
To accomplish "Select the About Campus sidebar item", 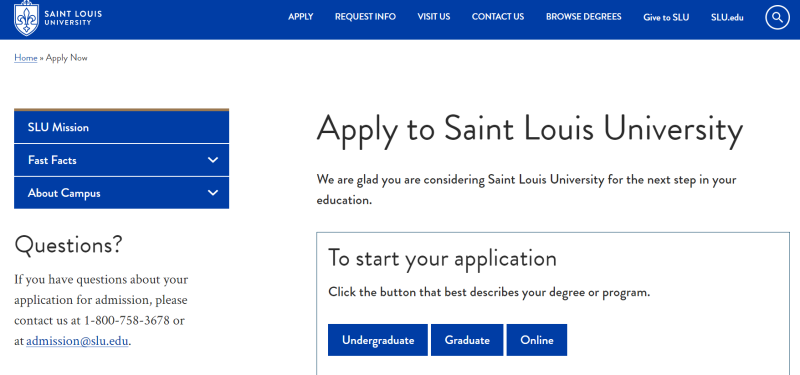I will click(x=121, y=193).
